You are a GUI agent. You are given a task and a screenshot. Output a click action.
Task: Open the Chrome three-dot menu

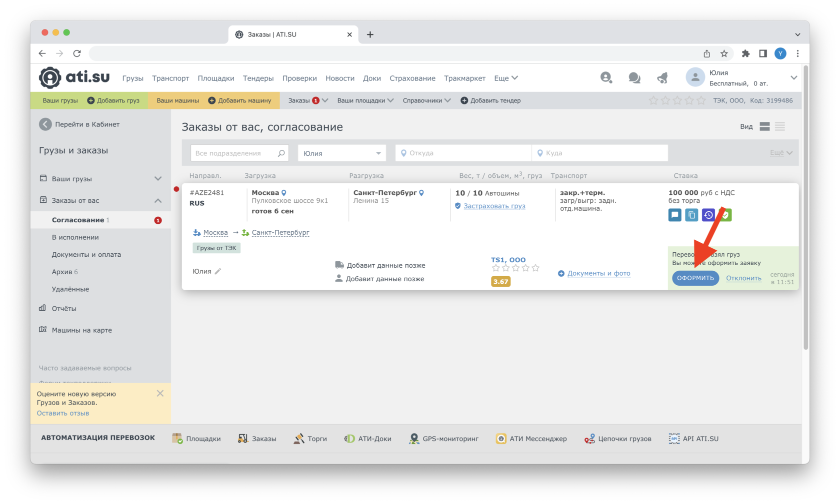click(x=797, y=53)
